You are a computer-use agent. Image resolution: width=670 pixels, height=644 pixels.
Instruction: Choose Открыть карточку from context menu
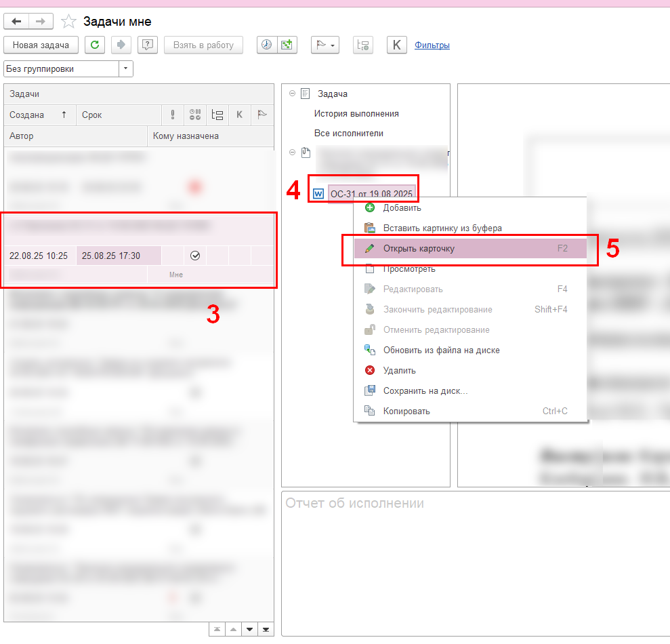tap(419, 249)
